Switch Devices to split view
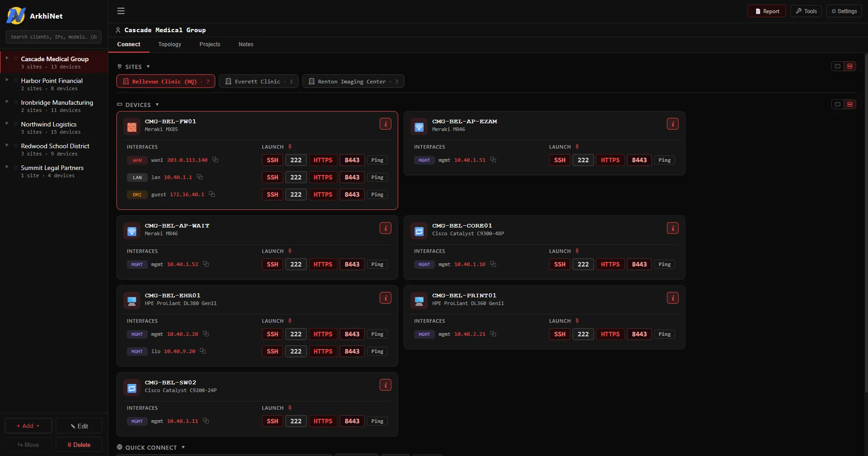This screenshot has height=456, width=868. click(850, 104)
